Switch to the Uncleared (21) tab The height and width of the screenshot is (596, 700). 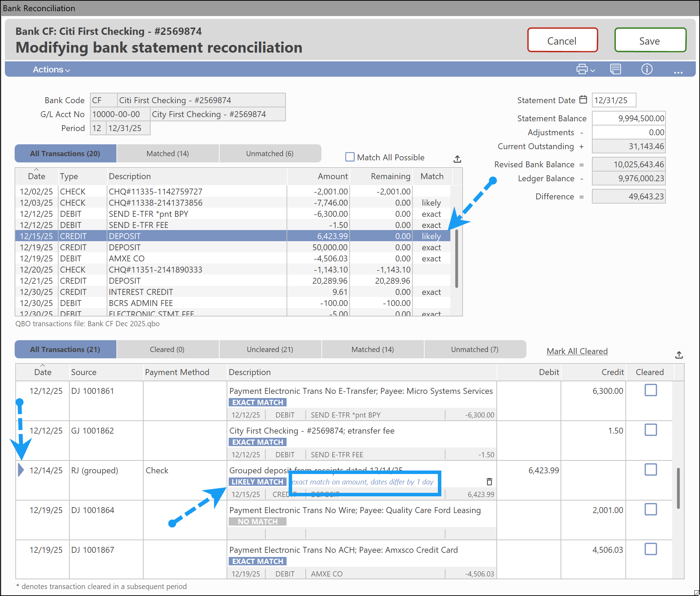click(x=270, y=349)
